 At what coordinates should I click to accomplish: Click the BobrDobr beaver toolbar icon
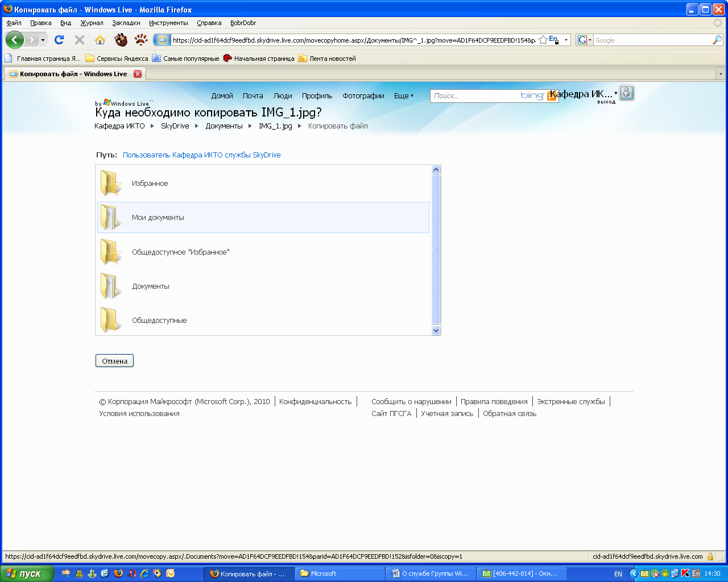[x=121, y=40]
